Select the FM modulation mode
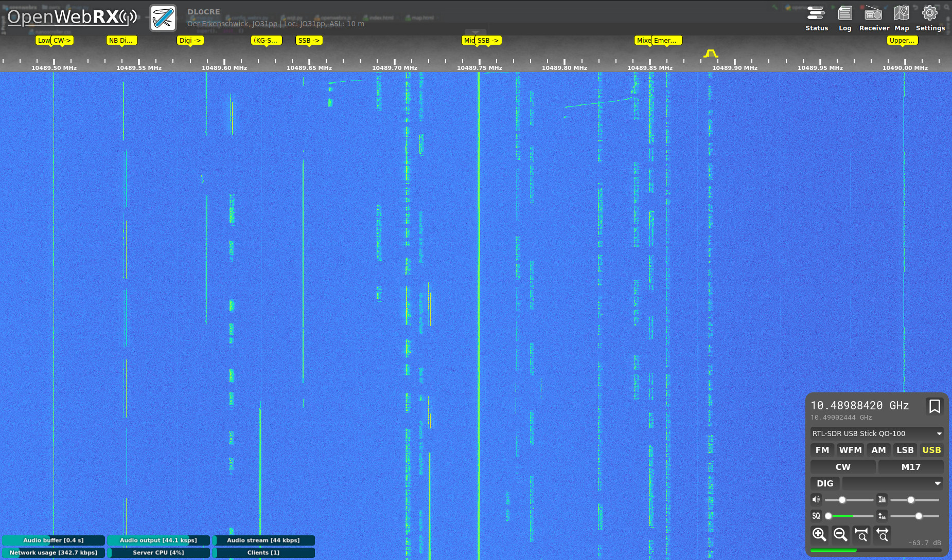Image resolution: width=952 pixels, height=560 pixels. (822, 450)
